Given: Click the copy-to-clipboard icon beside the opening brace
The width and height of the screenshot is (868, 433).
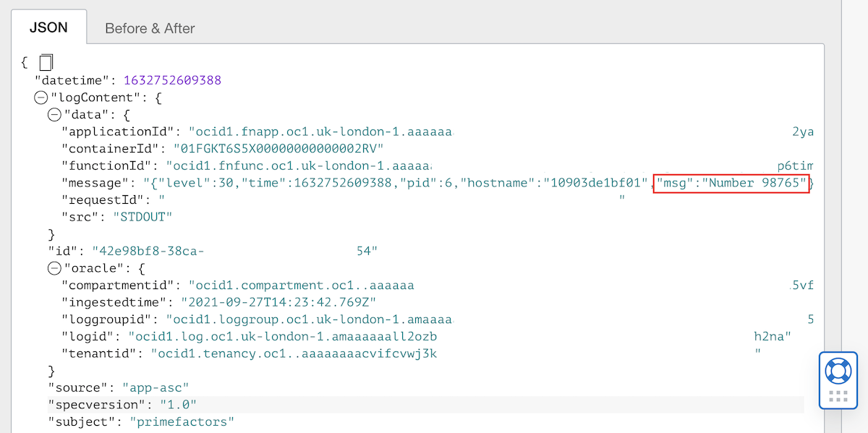Looking at the screenshot, I should point(45,61).
